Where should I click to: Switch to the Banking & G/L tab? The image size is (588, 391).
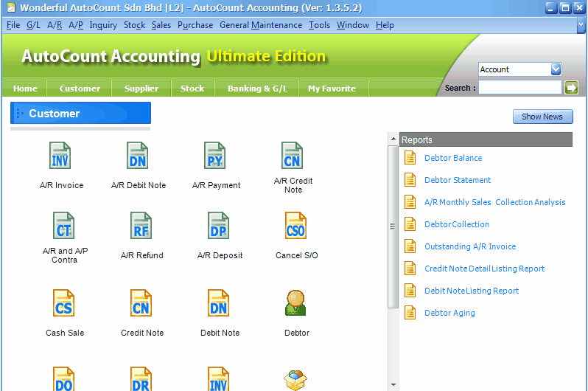[x=257, y=89]
